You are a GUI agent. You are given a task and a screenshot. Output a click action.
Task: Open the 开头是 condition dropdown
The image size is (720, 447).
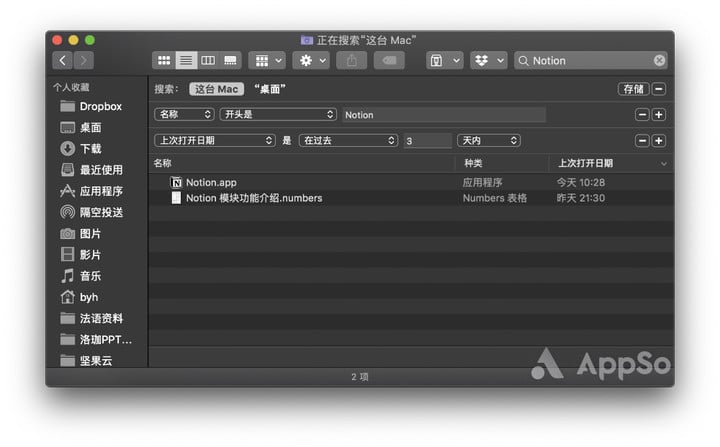click(278, 114)
